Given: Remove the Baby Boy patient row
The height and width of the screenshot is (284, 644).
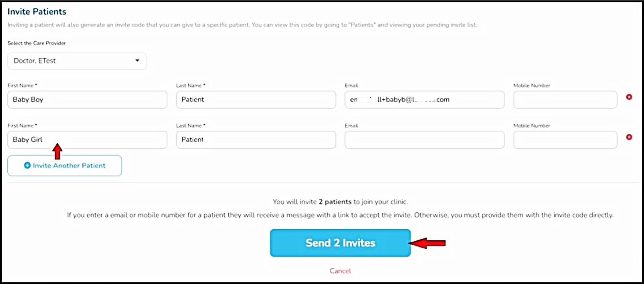Looking at the screenshot, I should click(629, 97).
